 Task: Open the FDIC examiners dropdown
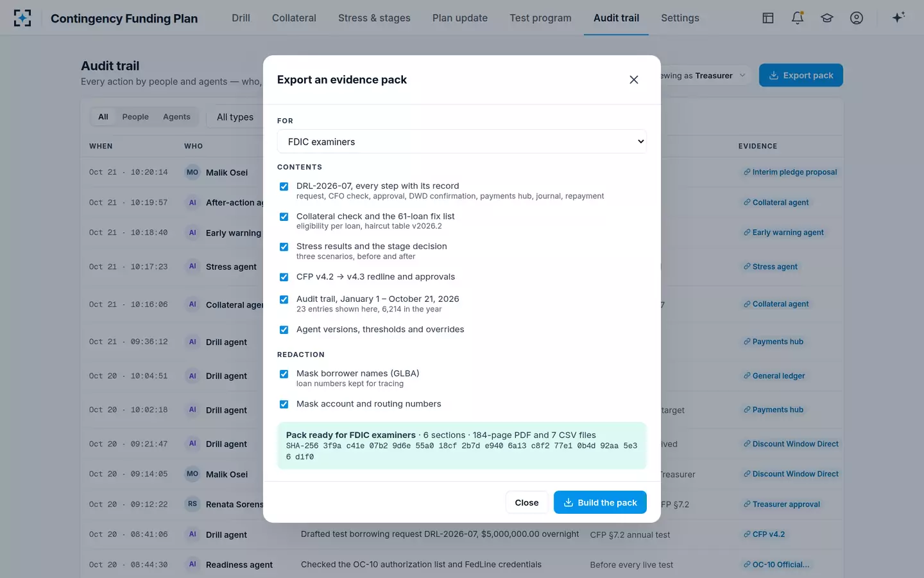[x=462, y=142]
